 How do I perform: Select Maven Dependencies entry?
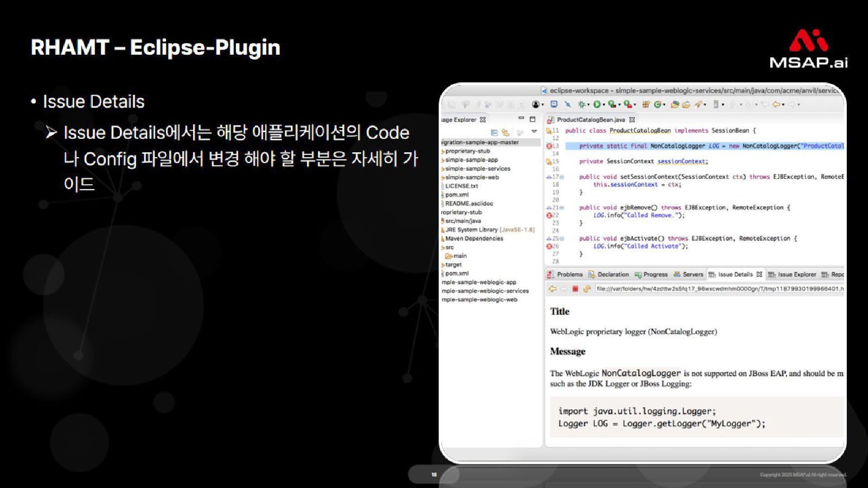(x=472, y=239)
